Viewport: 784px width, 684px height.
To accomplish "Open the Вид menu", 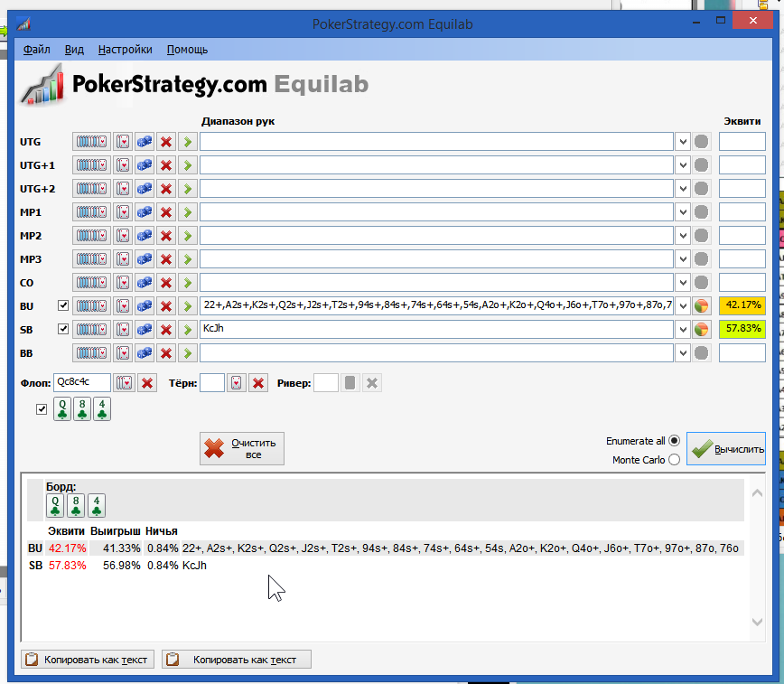I will point(74,50).
